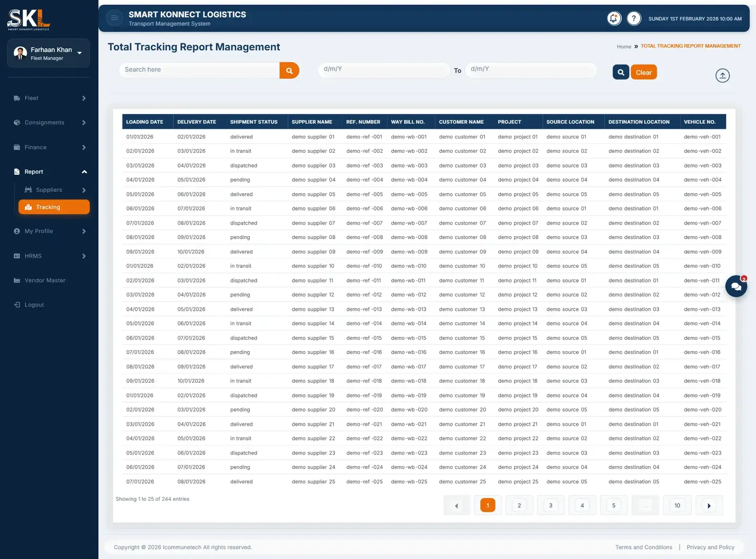This screenshot has height=559, width=756.
Task: Open the Tracking menu item
Action: (x=54, y=207)
